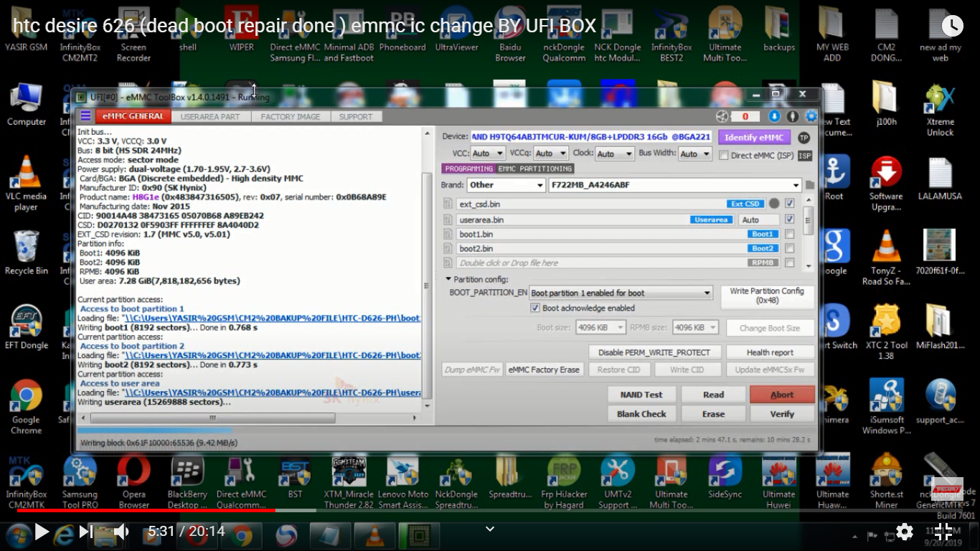Screen dimensions: 980x551
Task: Open Software Upgrade desktop shortcut
Action: [886, 184]
